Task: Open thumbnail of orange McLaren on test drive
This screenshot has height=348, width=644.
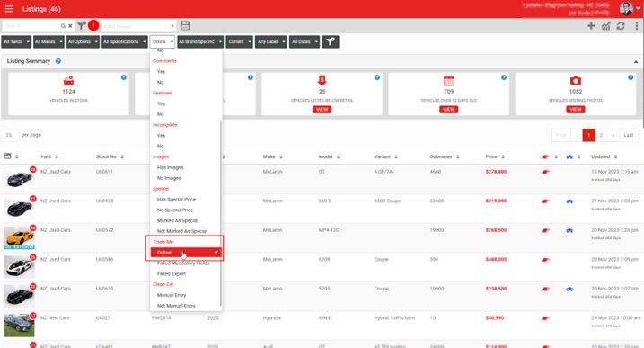Action: 19,237
